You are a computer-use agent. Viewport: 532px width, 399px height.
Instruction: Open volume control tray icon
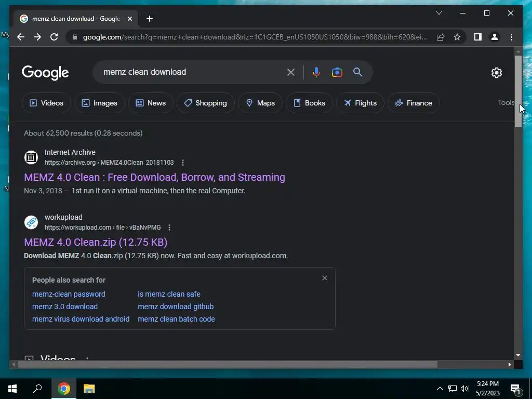(x=464, y=389)
